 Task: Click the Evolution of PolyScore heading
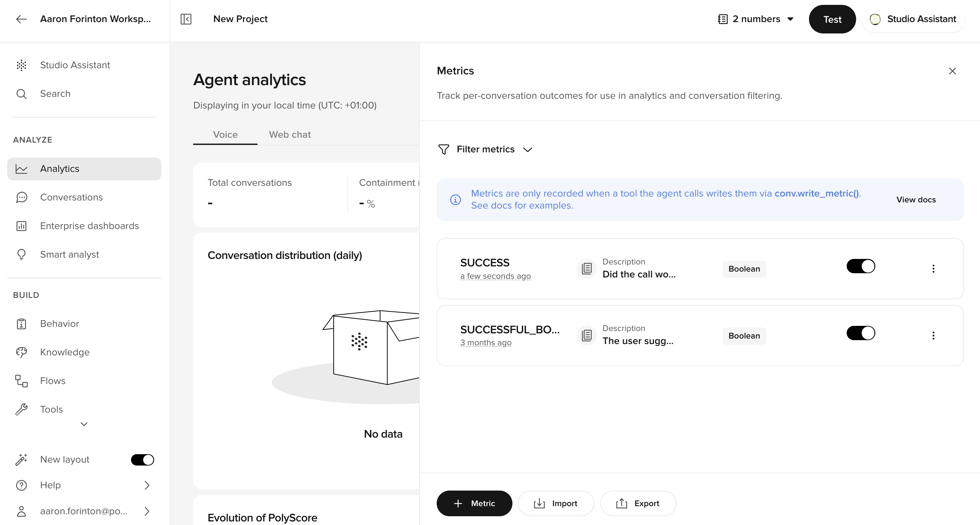coord(262,518)
